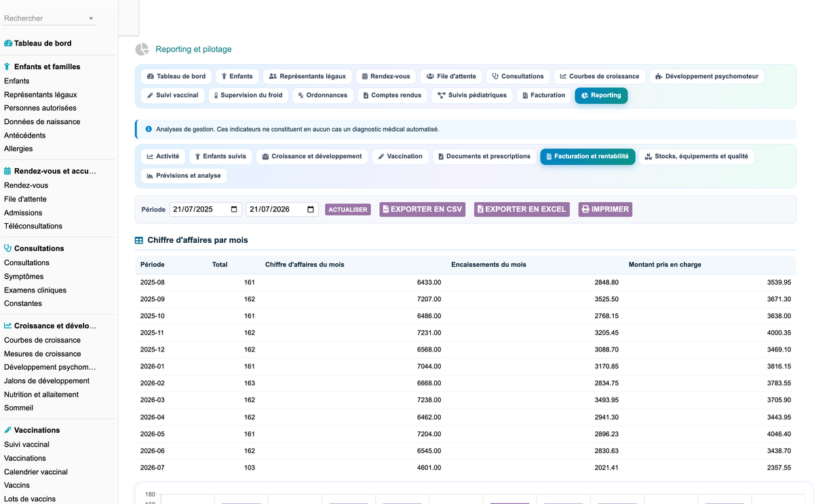Screen dimensions: 814x504
Task: Open Allergies in the sidebar
Action: 18,149
